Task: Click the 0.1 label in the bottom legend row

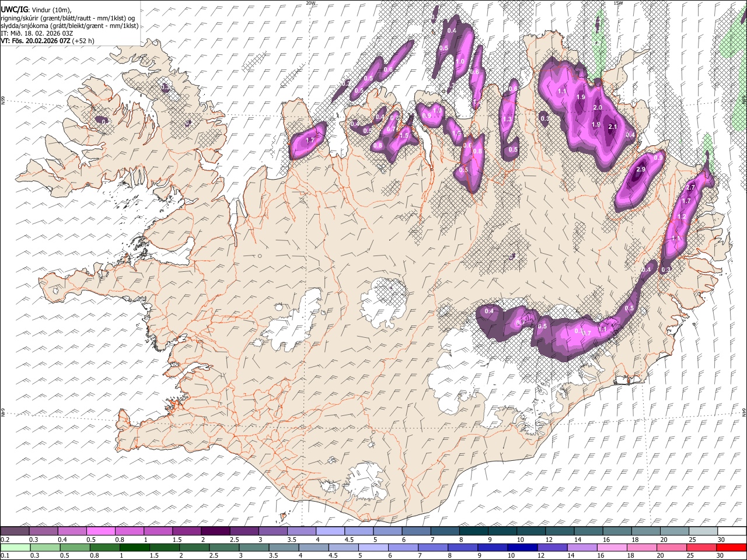Action: 5,555
